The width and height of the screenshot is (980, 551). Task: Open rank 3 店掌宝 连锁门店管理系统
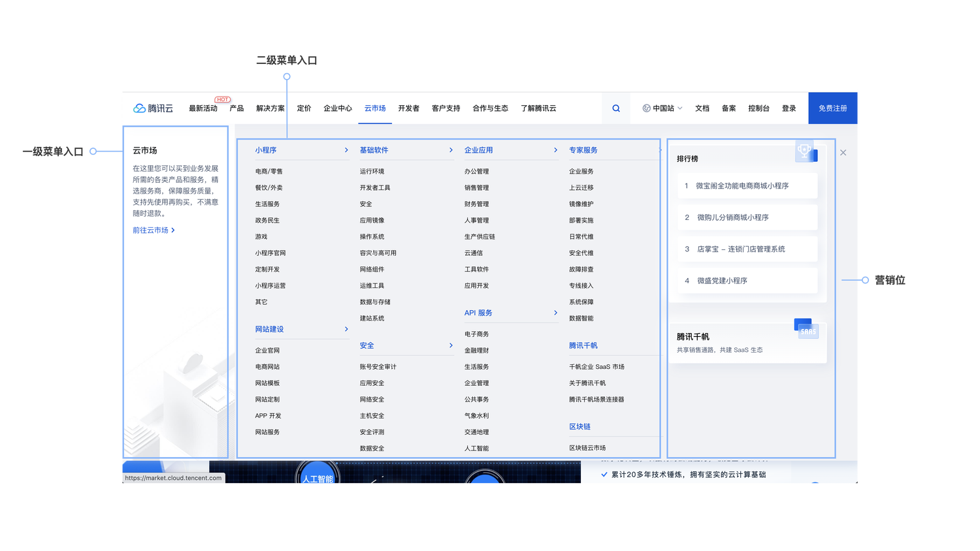tap(747, 249)
